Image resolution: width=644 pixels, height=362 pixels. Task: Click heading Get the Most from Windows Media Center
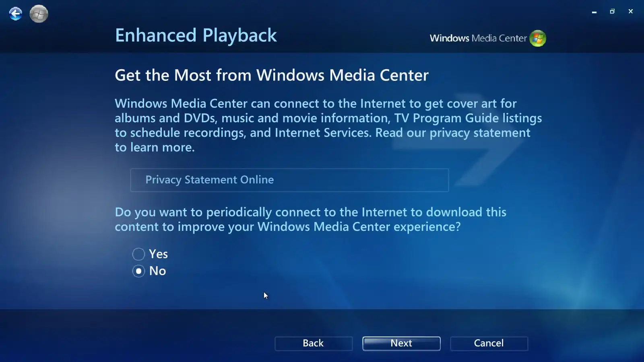pos(272,75)
